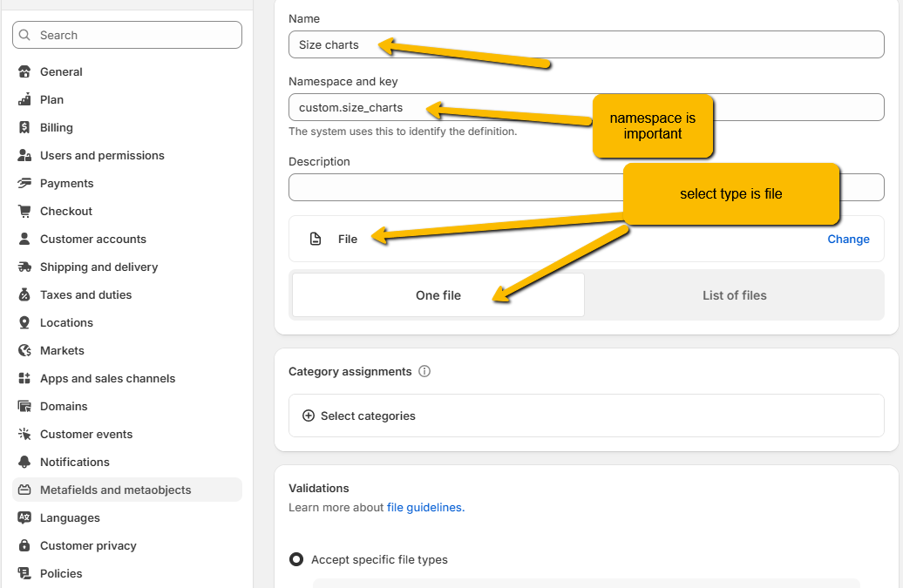Select Accept specific file types radio button
The height and width of the screenshot is (588, 903).
pos(297,560)
